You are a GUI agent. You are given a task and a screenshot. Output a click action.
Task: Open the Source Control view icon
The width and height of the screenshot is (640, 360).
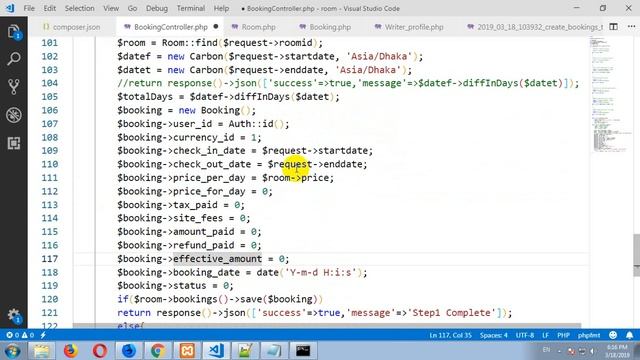pyautogui.click(x=13, y=87)
